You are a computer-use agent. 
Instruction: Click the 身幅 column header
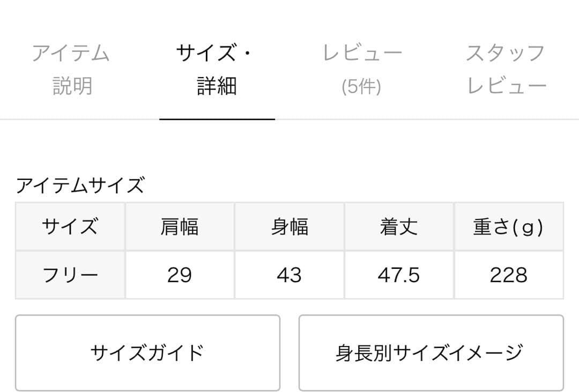290,227
